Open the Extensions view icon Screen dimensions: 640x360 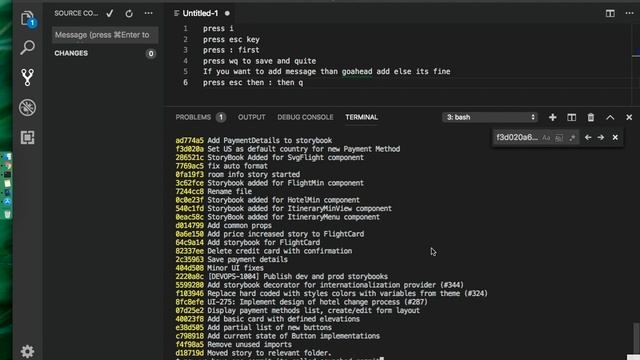[27, 138]
